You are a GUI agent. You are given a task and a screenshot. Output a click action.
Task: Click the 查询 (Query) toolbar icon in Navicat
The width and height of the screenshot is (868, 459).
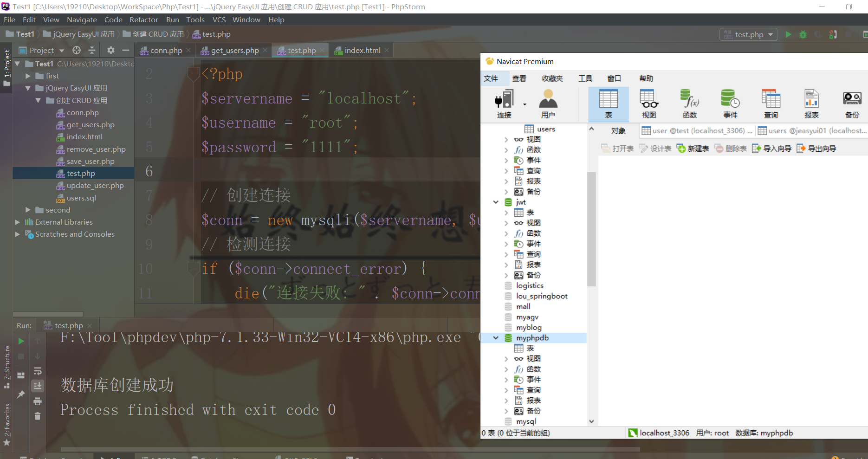tap(771, 104)
